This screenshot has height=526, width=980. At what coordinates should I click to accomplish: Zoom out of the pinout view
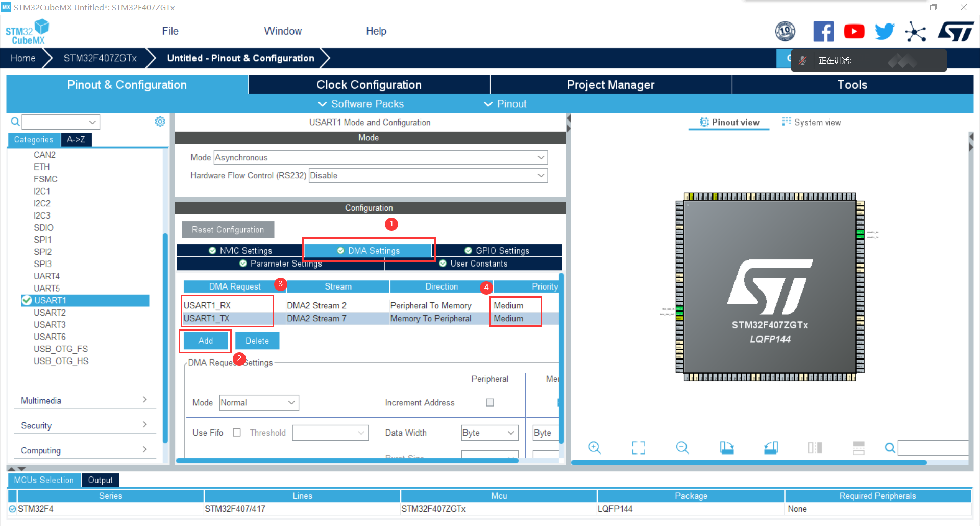[x=682, y=448]
